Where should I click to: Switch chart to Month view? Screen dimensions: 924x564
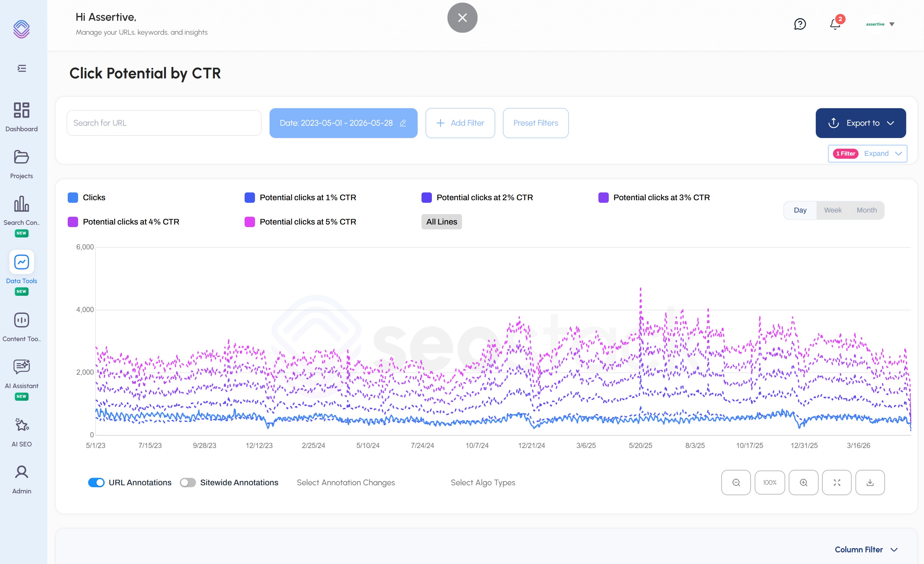[867, 210]
